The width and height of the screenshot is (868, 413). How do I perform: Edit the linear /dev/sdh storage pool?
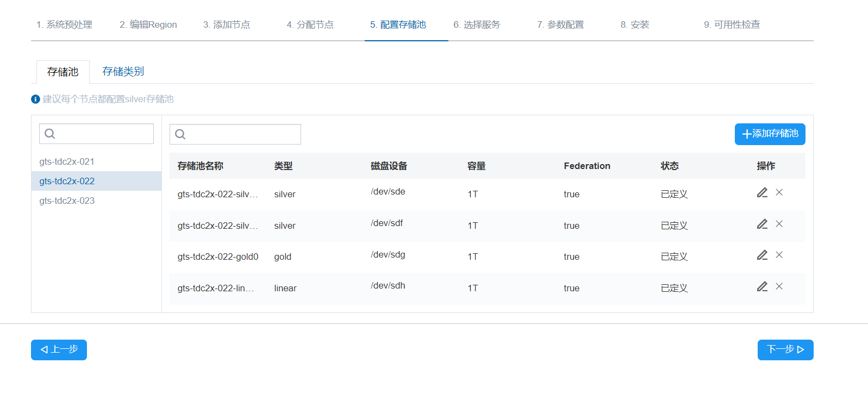point(762,286)
